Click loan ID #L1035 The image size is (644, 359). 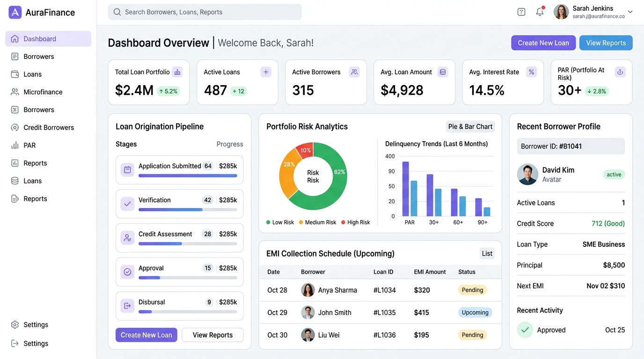385,312
